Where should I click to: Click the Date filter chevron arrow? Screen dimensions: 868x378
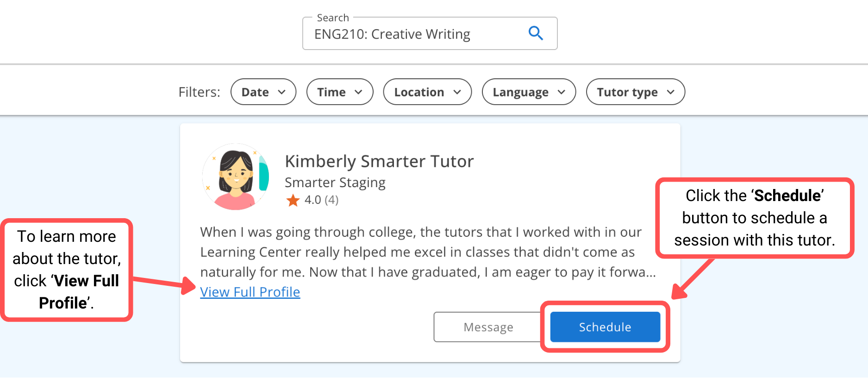coord(283,92)
